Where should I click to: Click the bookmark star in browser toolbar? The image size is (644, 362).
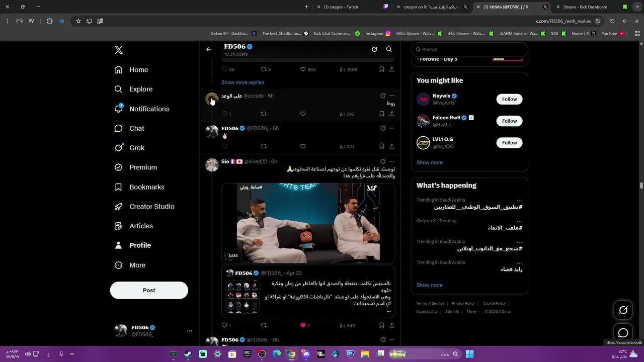78,21
